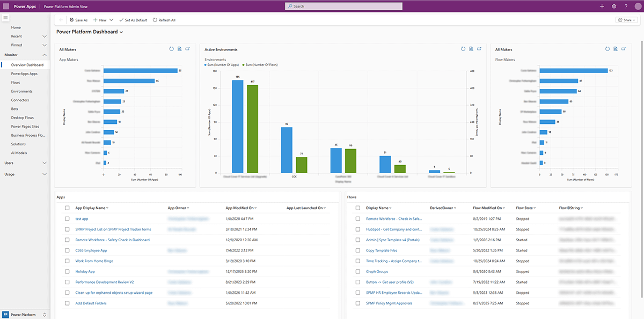The width and height of the screenshot is (644, 319).
Task: Expand the New toolbar dropdown
Action: tap(111, 19)
